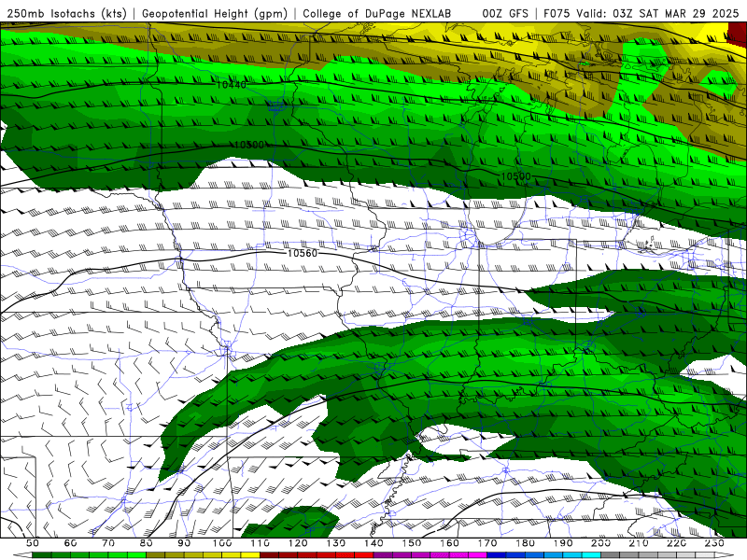The height and width of the screenshot is (560, 747).
Task: Click the 220 value on the color scale
Action: 676,543
